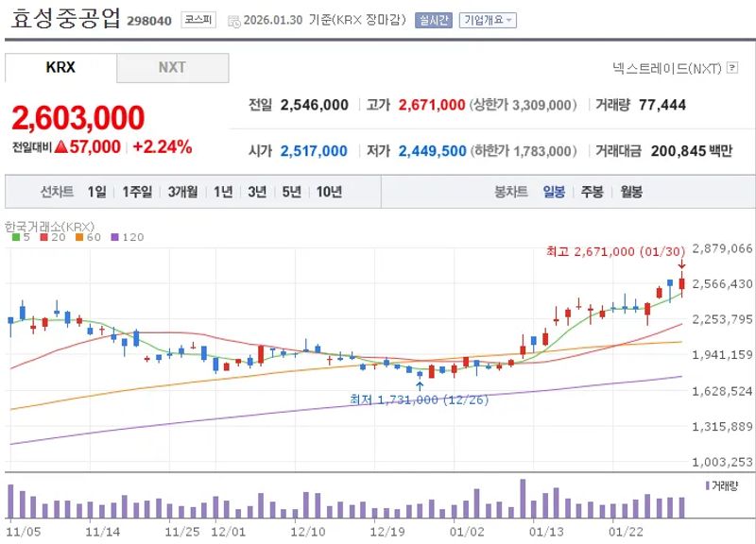Image resolution: width=756 pixels, height=544 pixels.
Task: Click the lower limit value 1,783,000
Action: pos(542,151)
